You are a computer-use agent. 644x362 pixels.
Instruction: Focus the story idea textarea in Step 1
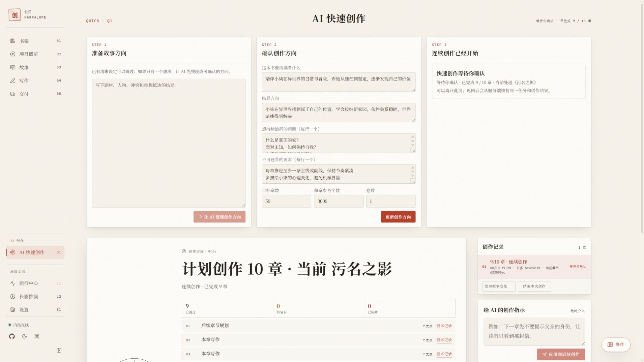(169, 143)
